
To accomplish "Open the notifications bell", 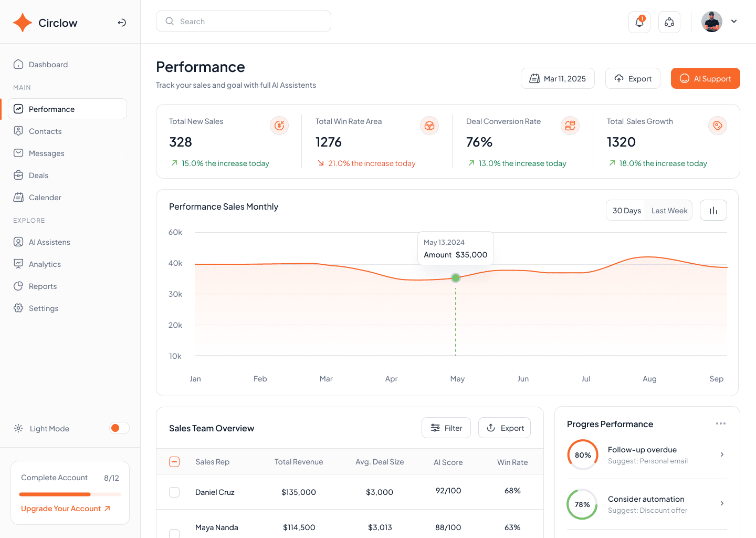I will [639, 22].
